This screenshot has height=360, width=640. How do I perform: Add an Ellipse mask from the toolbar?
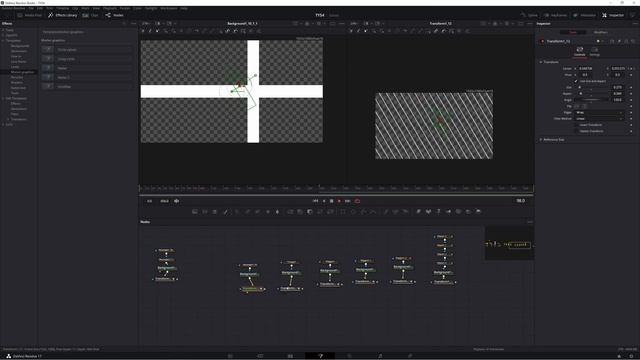pyautogui.click(x=353, y=211)
